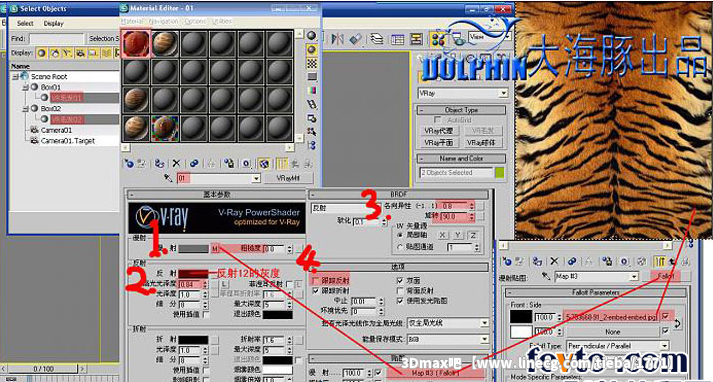Click Get Material icon in Falloff map window

click(x=507, y=261)
